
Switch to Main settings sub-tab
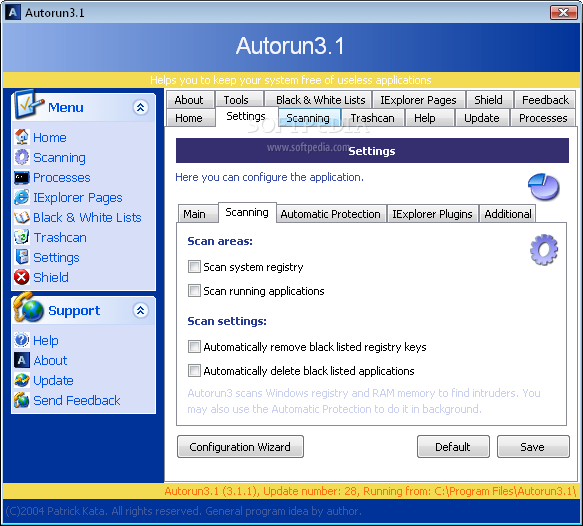pos(197,214)
